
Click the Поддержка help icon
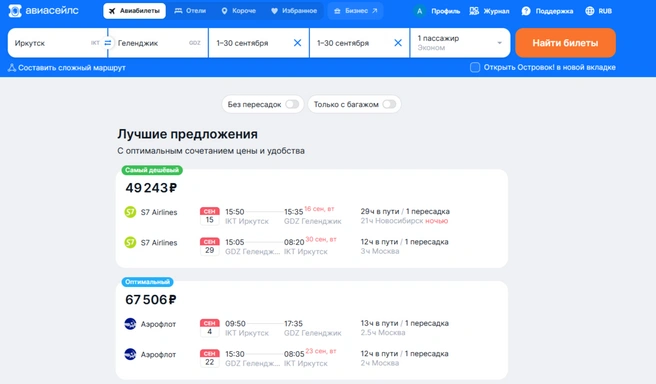[x=526, y=11]
